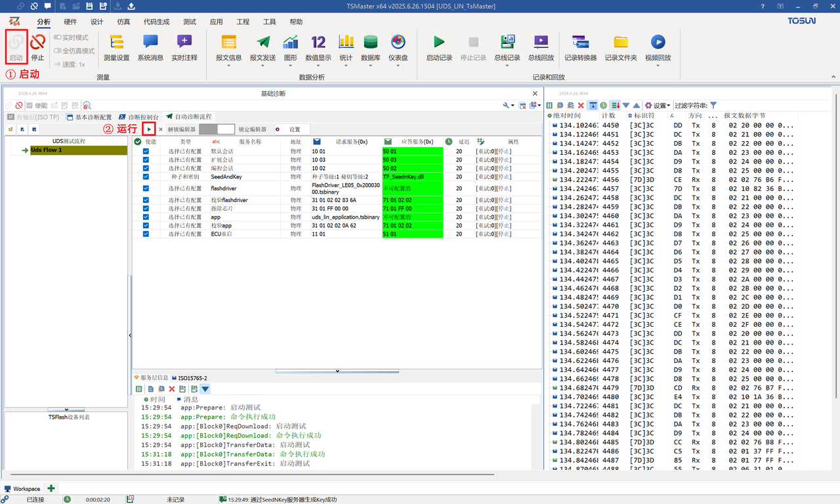Uncheck the 默认会话 row enable checkbox
Image resolution: width=840 pixels, height=504 pixels.
coord(146,152)
